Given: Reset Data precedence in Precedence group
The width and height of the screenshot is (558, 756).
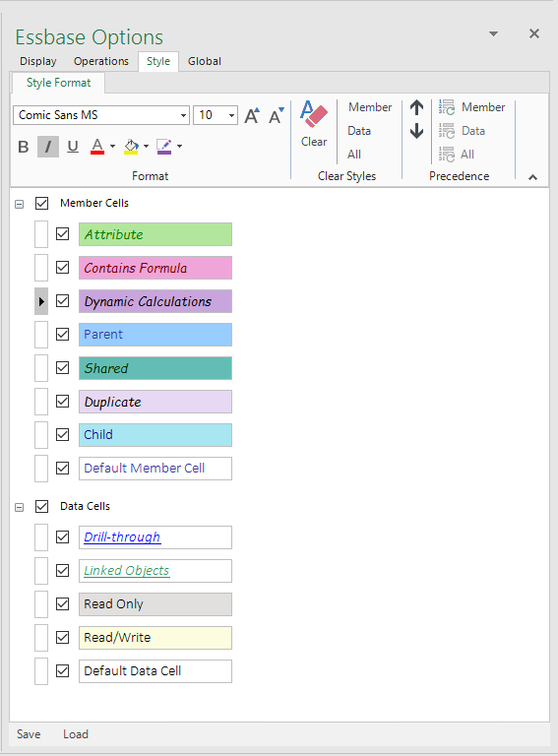Looking at the screenshot, I should click(462, 131).
